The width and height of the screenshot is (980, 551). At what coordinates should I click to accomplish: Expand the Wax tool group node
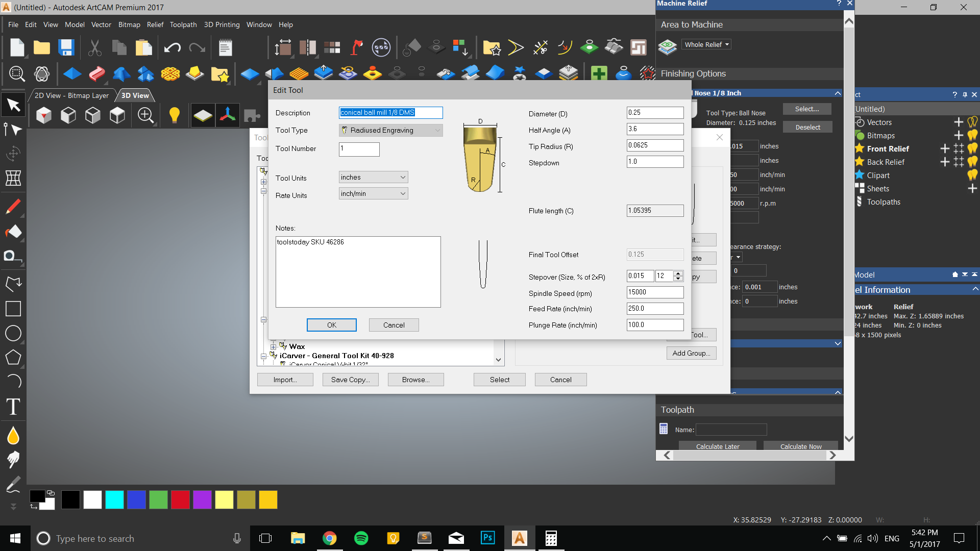pos(274,347)
